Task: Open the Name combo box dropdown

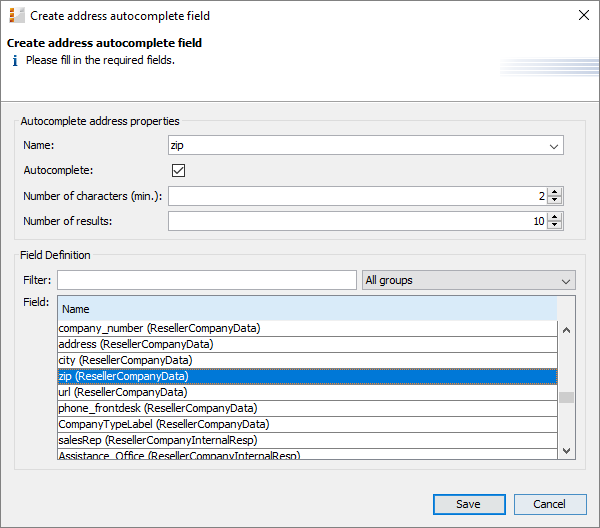Action: click(x=553, y=146)
